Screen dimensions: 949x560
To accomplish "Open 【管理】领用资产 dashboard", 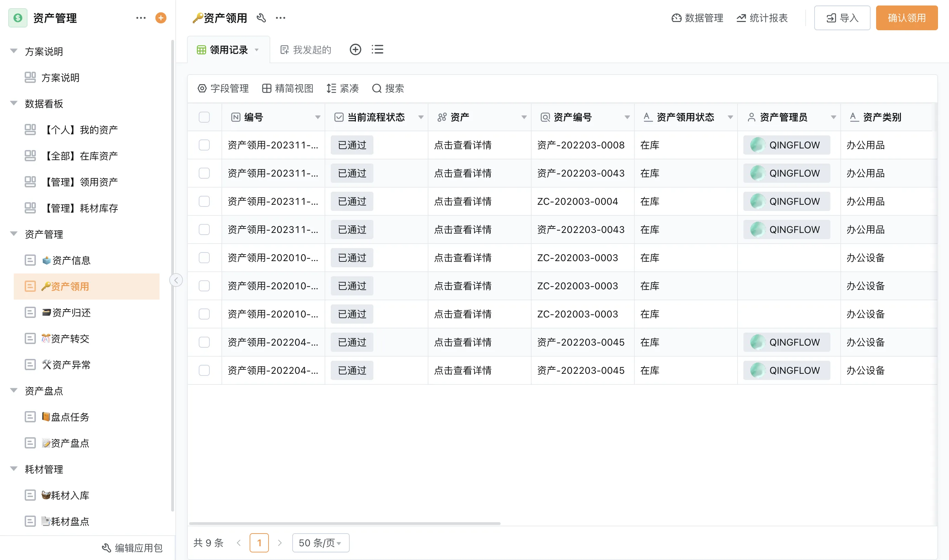I will [x=87, y=182].
